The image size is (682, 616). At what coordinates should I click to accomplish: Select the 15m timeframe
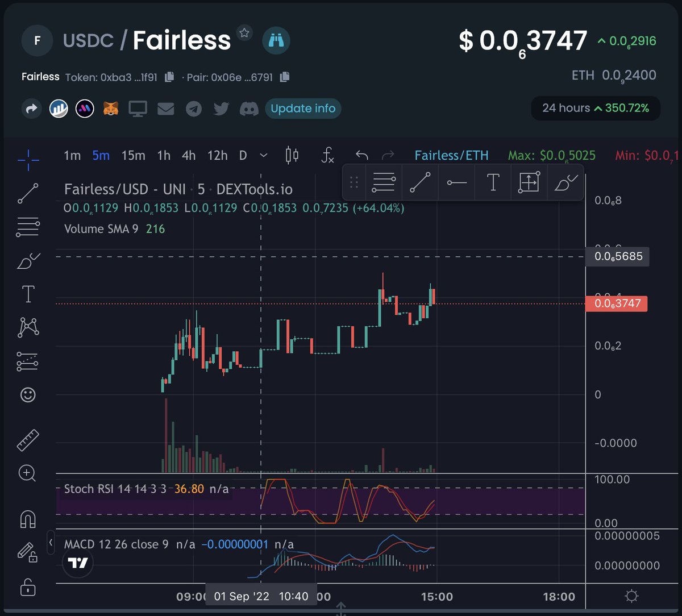pos(134,155)
